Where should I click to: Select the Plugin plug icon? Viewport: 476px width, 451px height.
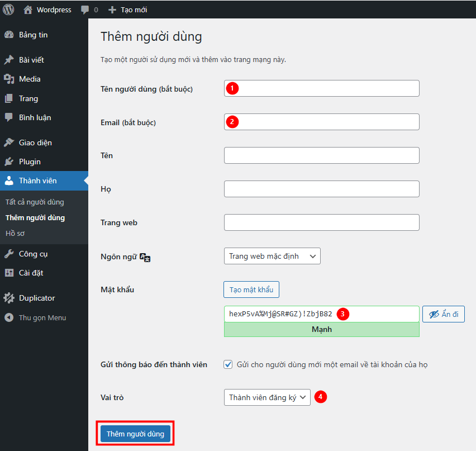9,162
